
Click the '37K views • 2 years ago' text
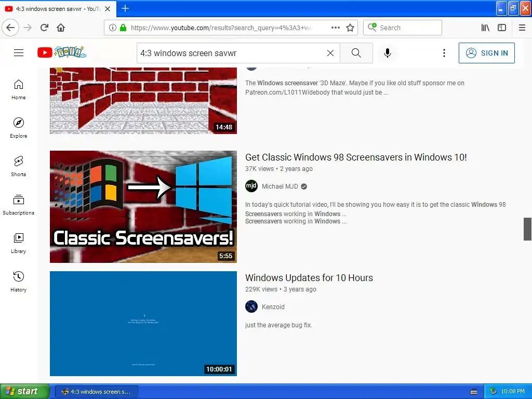[279, 169]
